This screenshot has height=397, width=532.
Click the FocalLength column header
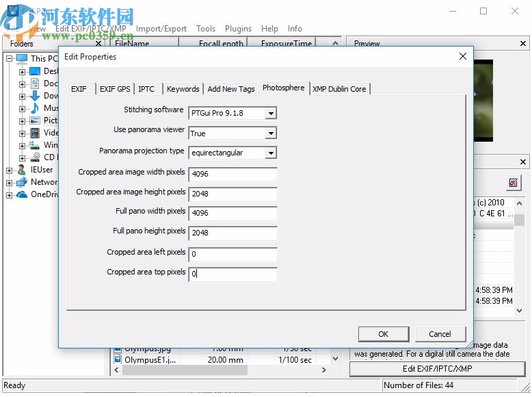(x=213, y=44)
